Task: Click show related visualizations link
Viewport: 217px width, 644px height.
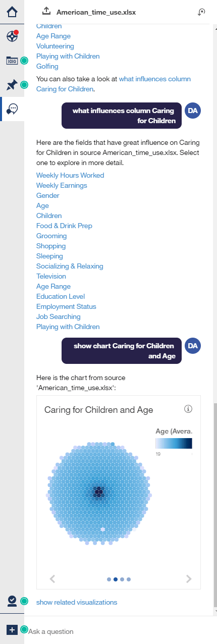Action: 77,602
